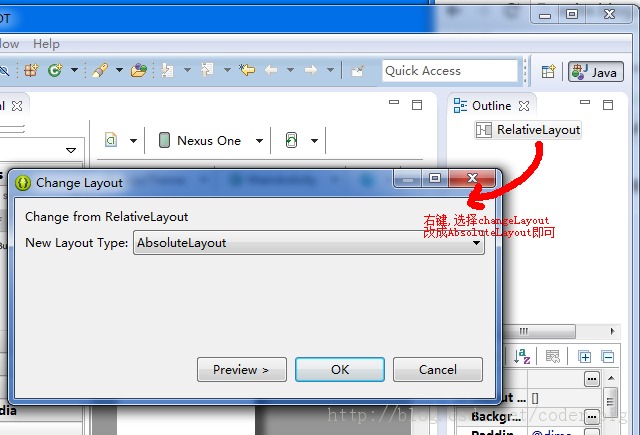Restore the Eclipse main window

point(572,15)
